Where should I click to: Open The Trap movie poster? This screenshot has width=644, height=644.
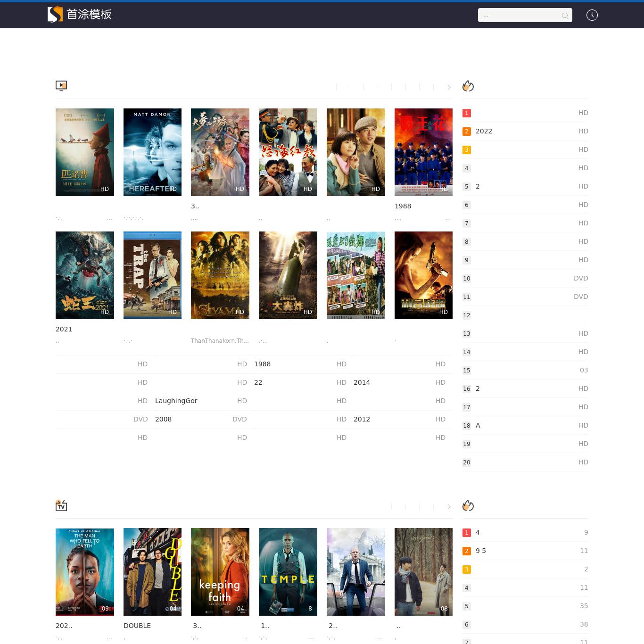pos(152,275)
